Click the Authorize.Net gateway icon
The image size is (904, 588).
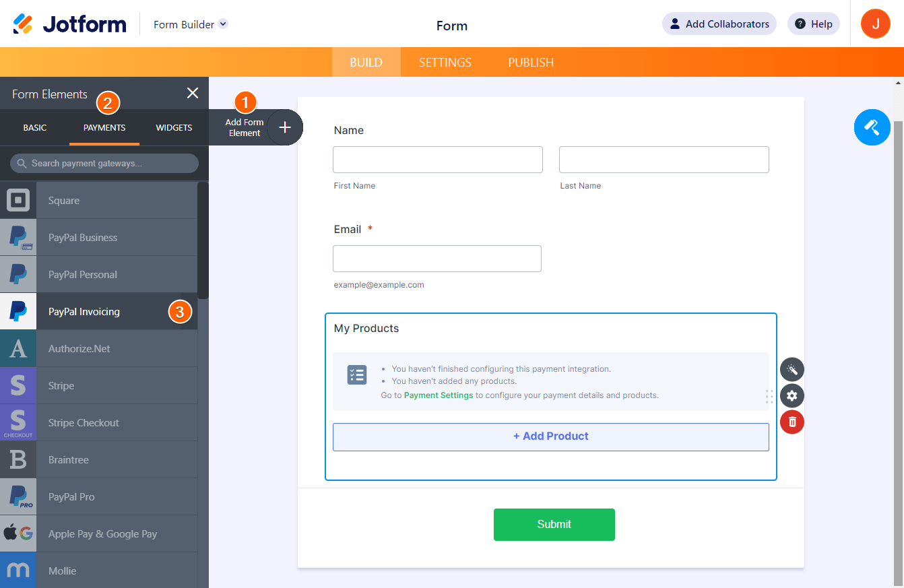coord(18,348)
